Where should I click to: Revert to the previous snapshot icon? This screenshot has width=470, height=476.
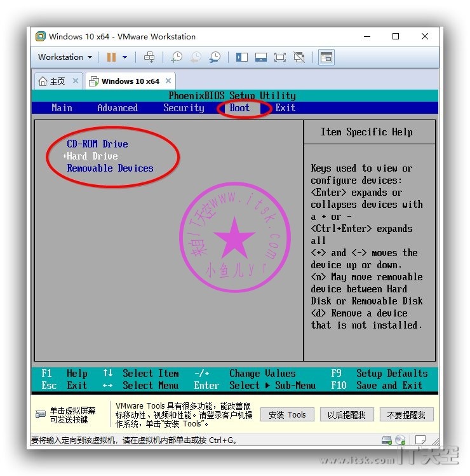coord(196,57)
